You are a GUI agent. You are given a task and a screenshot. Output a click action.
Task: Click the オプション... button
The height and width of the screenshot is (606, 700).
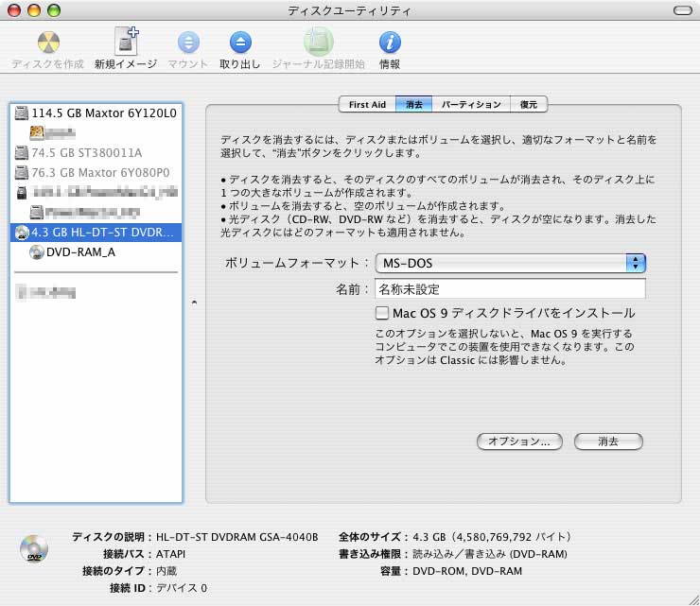[x=519, y=442]
